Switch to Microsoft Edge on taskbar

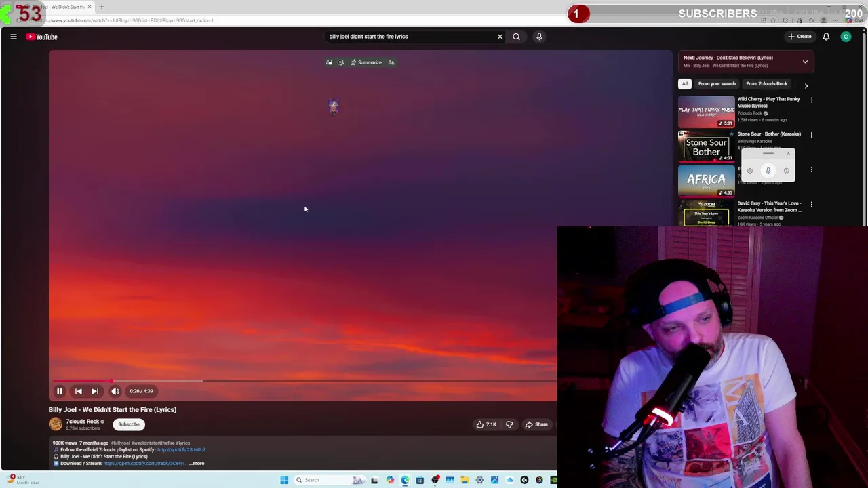coord(405,480)
